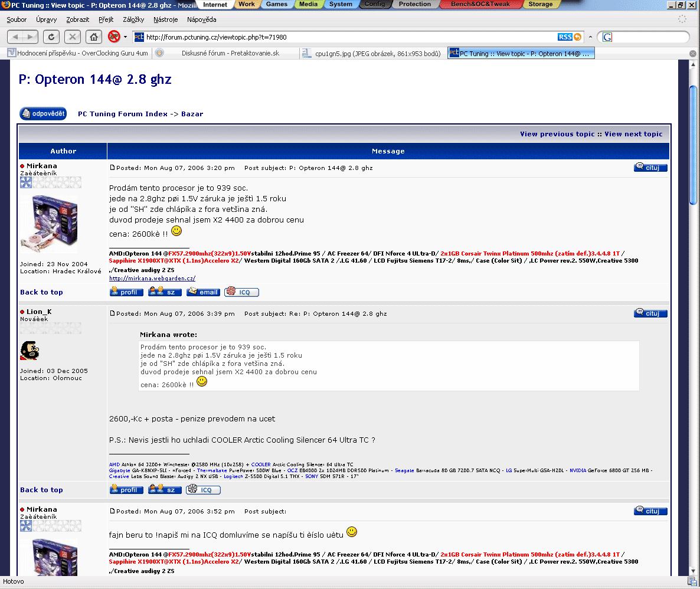Viewport: 700px width, 589px height.
Task: Click the odpovědět reply button
Action: pyautogui.click(x=43, y=114)
